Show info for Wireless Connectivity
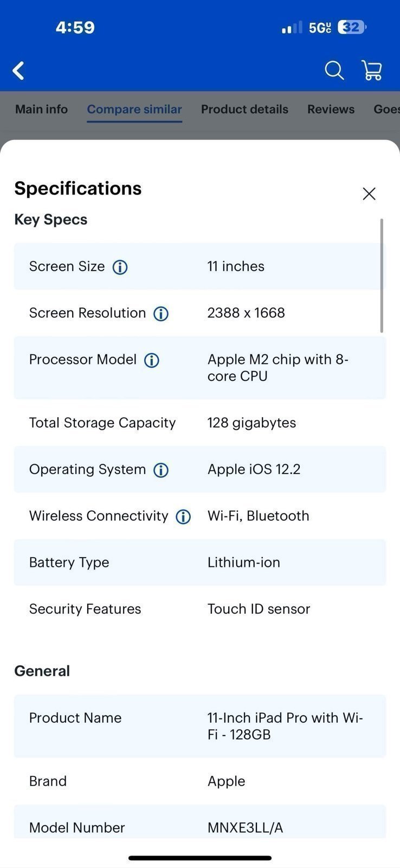 click(x=183, y=516)
